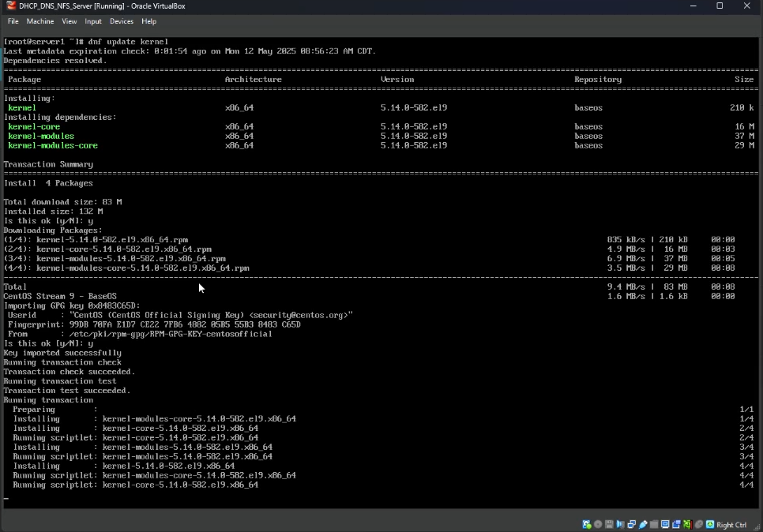
Task: Click the optical drive status icon
Action: coord(598,524)
